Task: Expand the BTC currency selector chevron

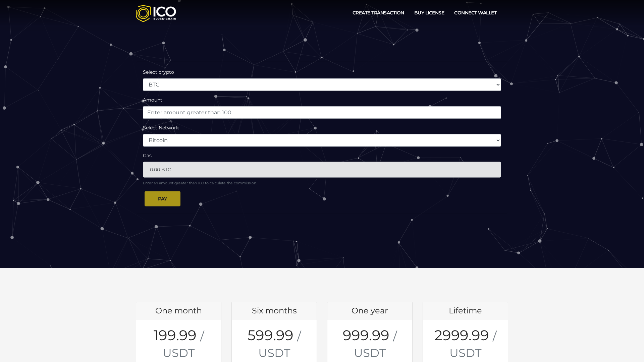Action: (497, 84)
